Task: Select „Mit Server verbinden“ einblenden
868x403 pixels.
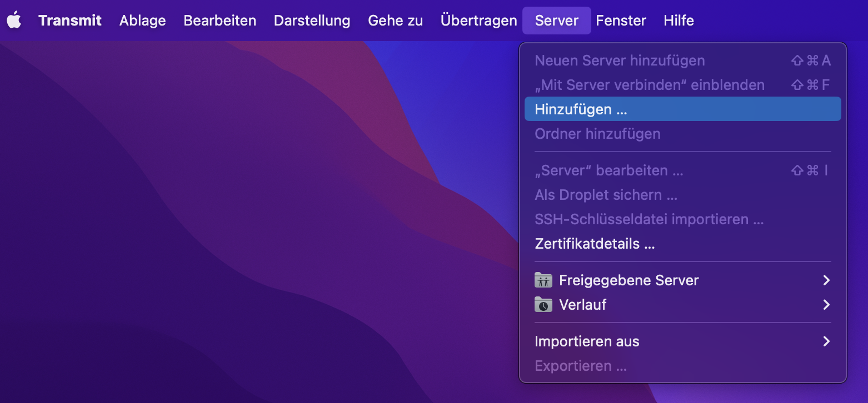Action: (x=683, y=85)
